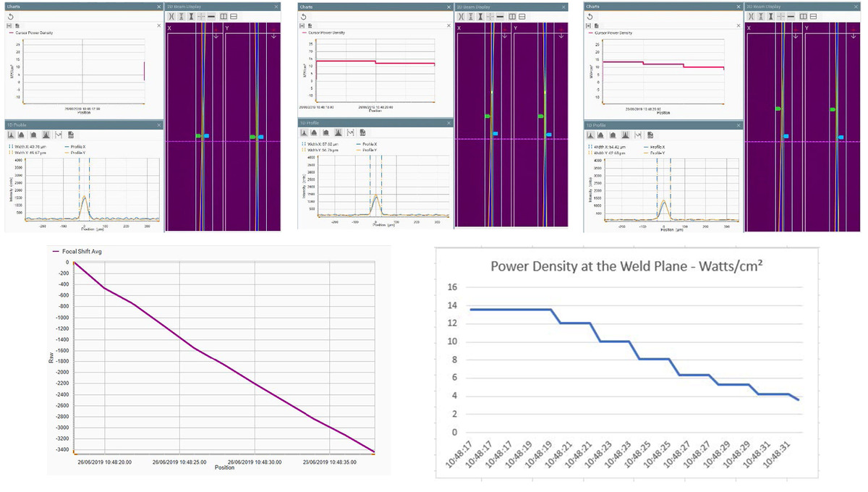Click the export data icon in the rightmost Charts panel
The height and width of the screenshot is (492, 868).
(x=597, y=25)
